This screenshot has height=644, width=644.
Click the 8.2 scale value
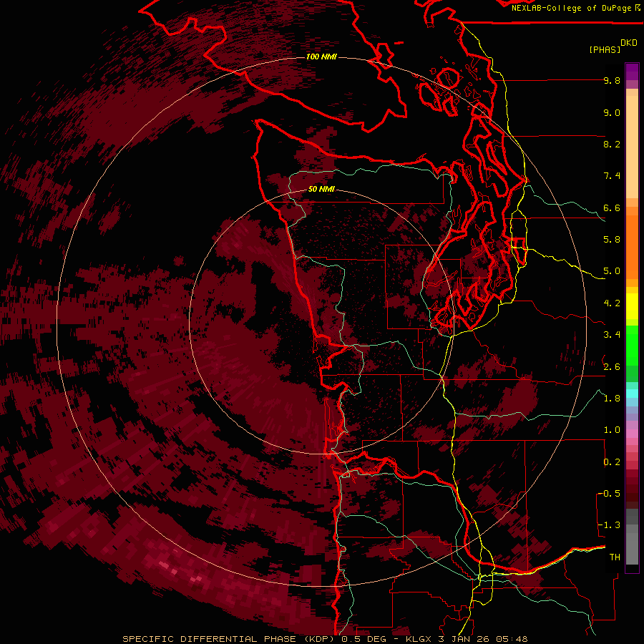[x=612, y=144]
